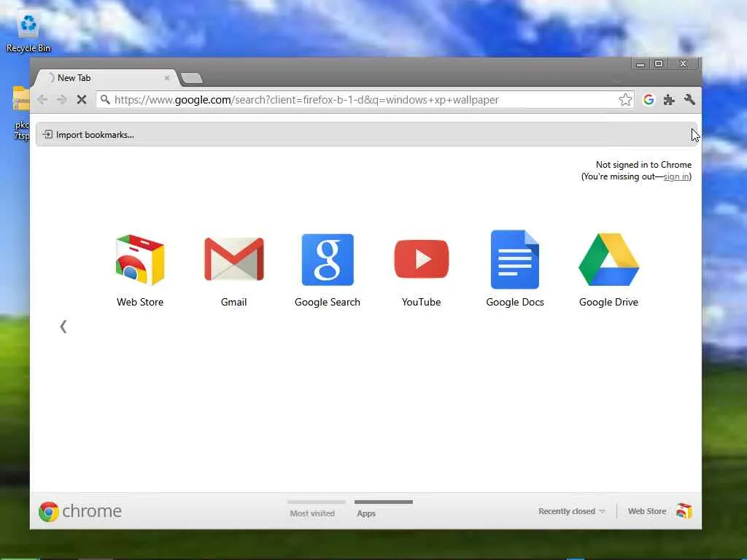The width and height of the screenshot is (747, 560).
Task: Launch the YouTube app icon
Action: (422, 259)
